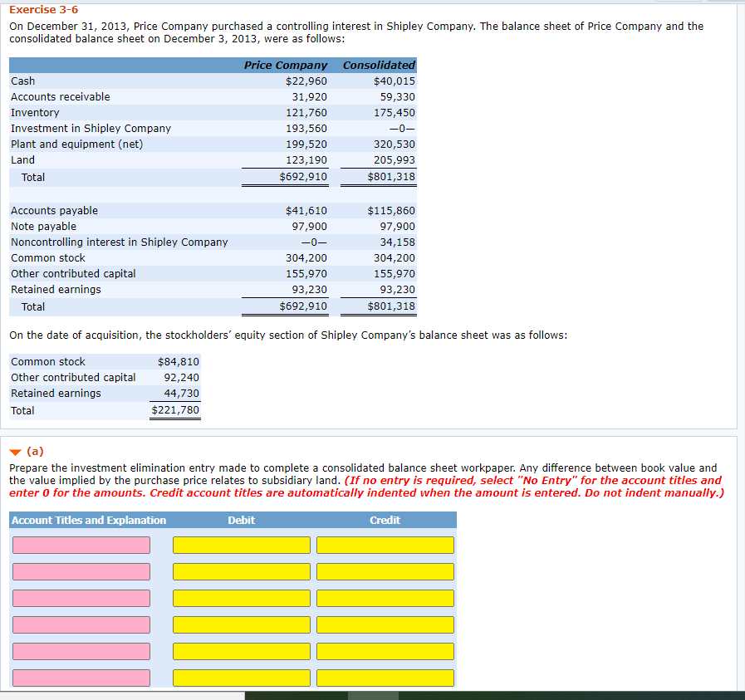Select Shipley other contributed capital 92,240

tap(182, 378)
